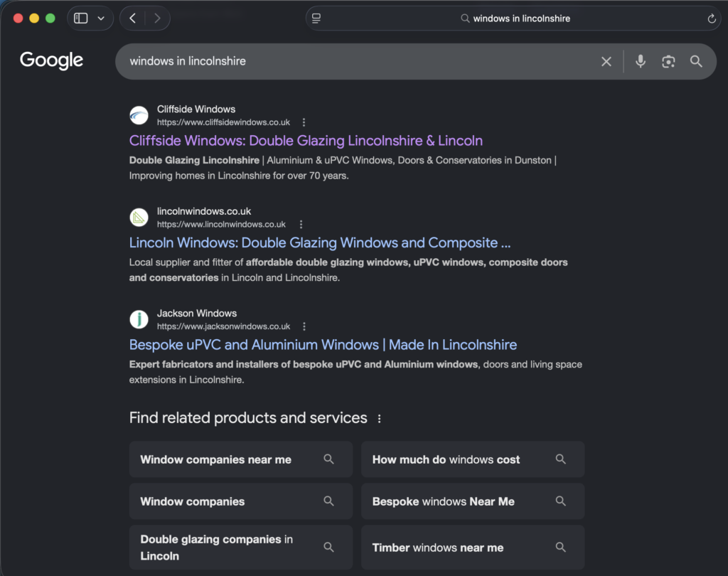Minimize the Safari window with yellow button
The image size is (728, 576).
coord(34,18)
